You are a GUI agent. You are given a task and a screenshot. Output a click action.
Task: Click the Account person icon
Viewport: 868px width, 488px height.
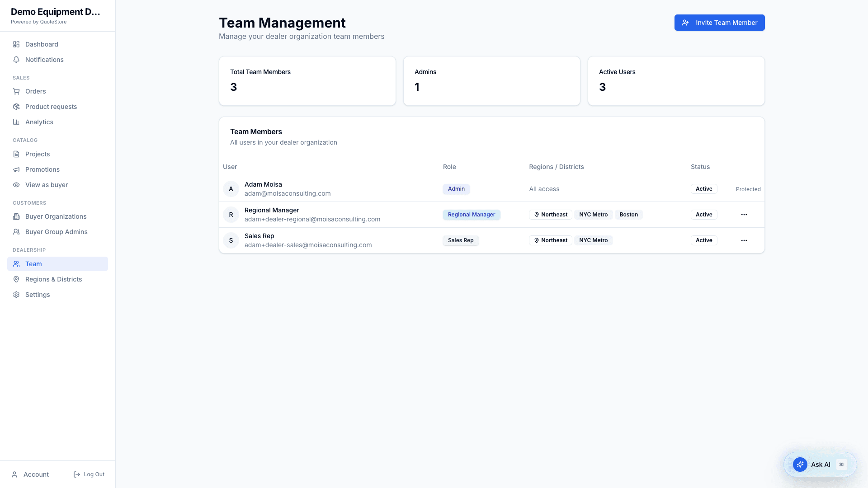[x=14, y=474]
